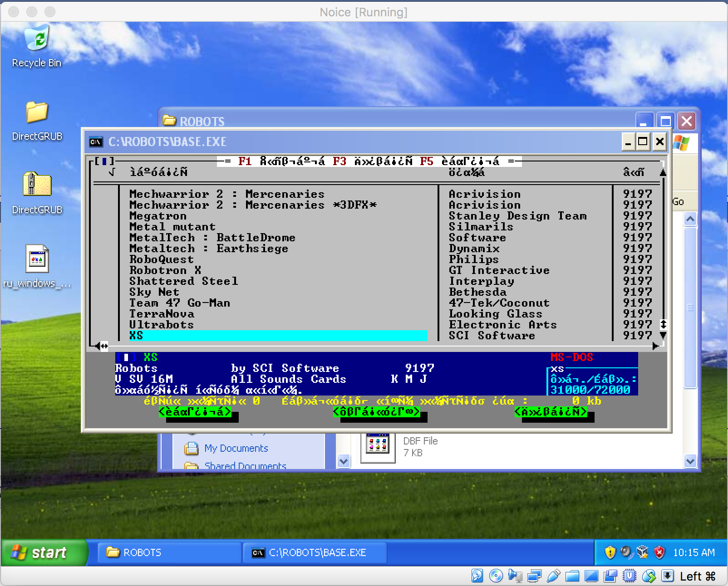Open My Documents link in ROBOTS folder
This screenshot has height=586, width=728.
[x=236, y=448]
